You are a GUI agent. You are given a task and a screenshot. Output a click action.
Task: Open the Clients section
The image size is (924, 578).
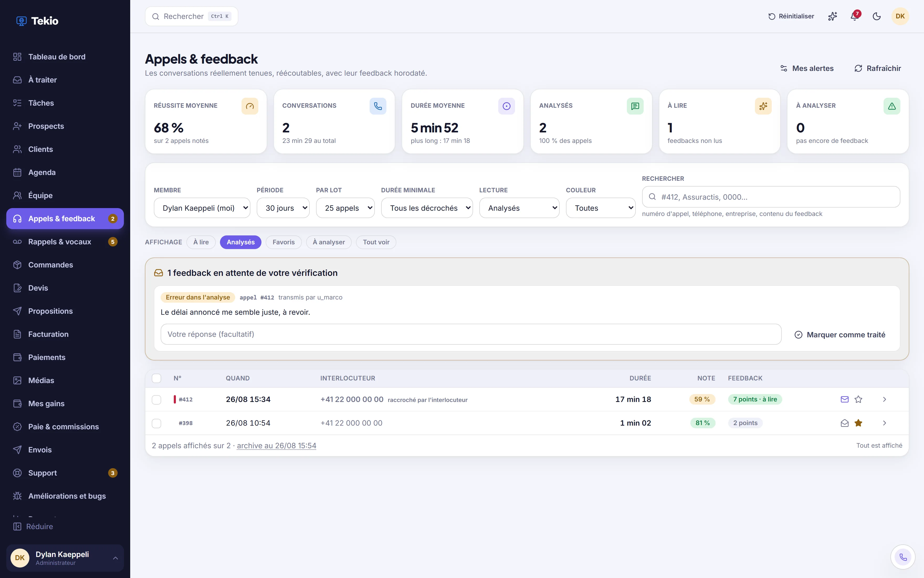(65, 149)
